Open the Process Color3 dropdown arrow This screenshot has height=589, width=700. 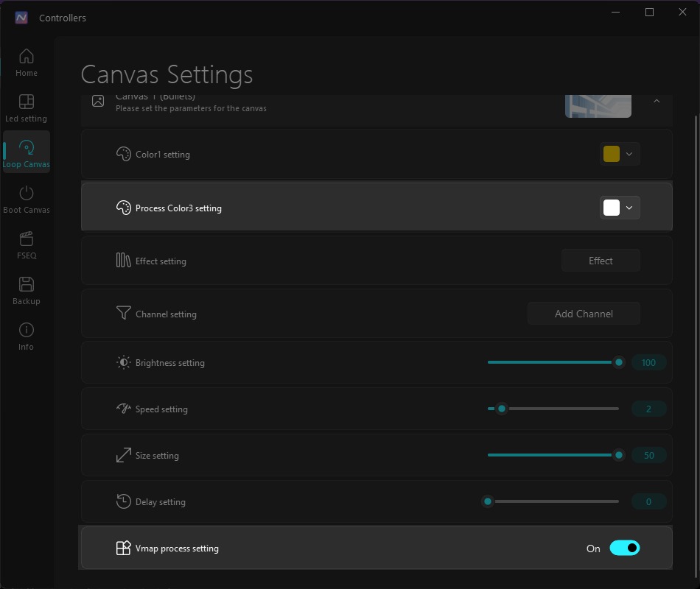coord(629,208)
